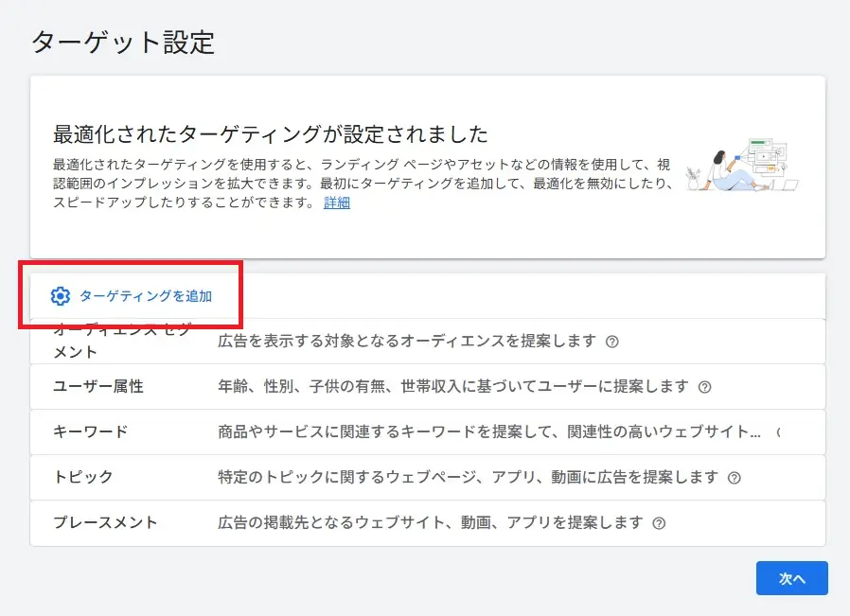Click the キーワード row description text

tap(488, 432)
